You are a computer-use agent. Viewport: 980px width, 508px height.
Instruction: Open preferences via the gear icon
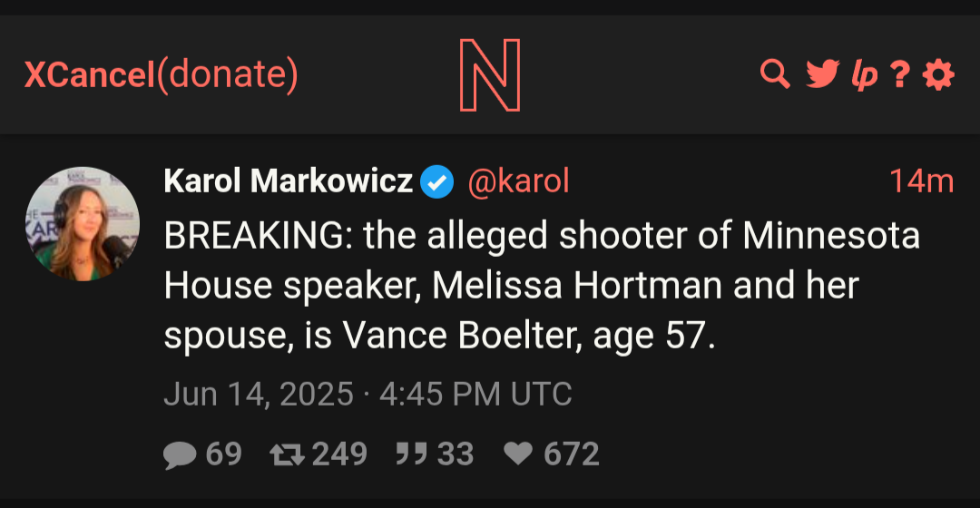tap(938, 75)
